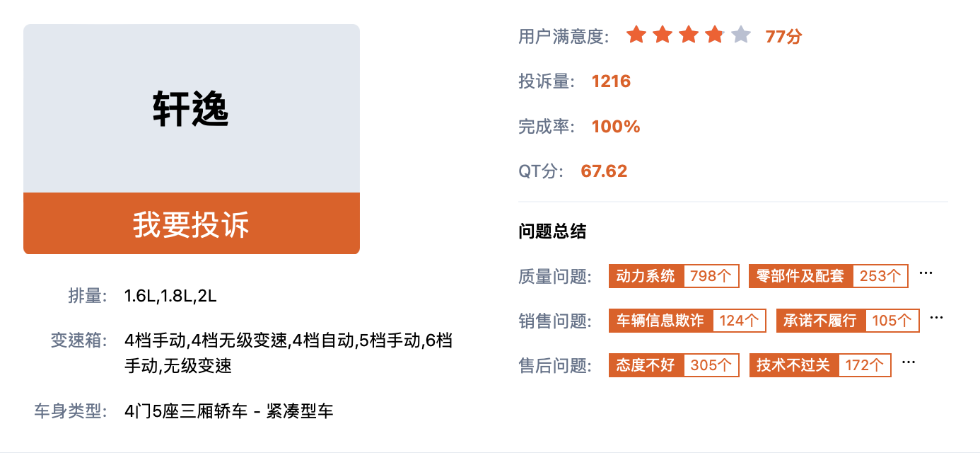Select the 零部件及配套 253个 tag
Viewport: 980px width, 453px height.
click(829, 276)
